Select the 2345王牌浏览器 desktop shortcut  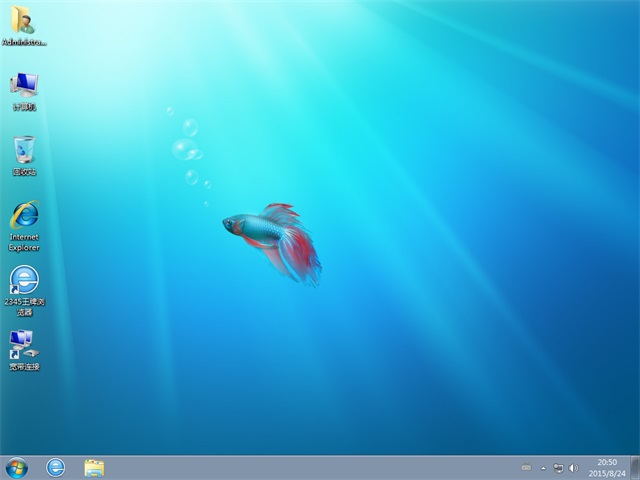24,280
